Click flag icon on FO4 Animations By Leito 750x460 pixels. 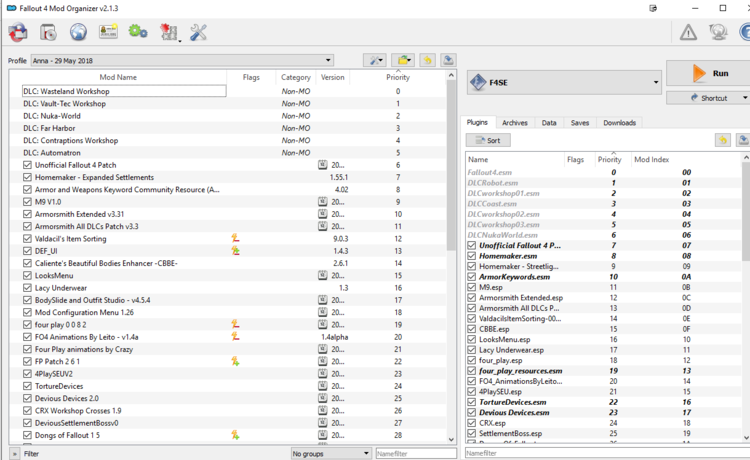click(x=235, y=337)
